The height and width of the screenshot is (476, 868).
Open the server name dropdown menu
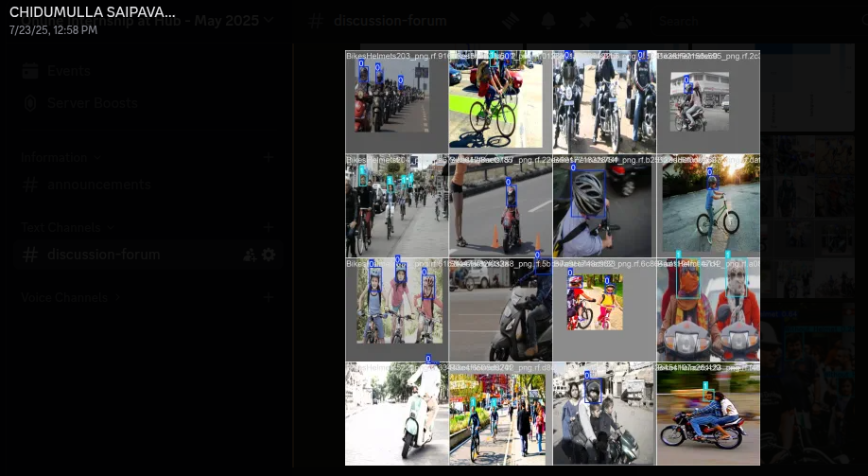(x=269, y=20)
